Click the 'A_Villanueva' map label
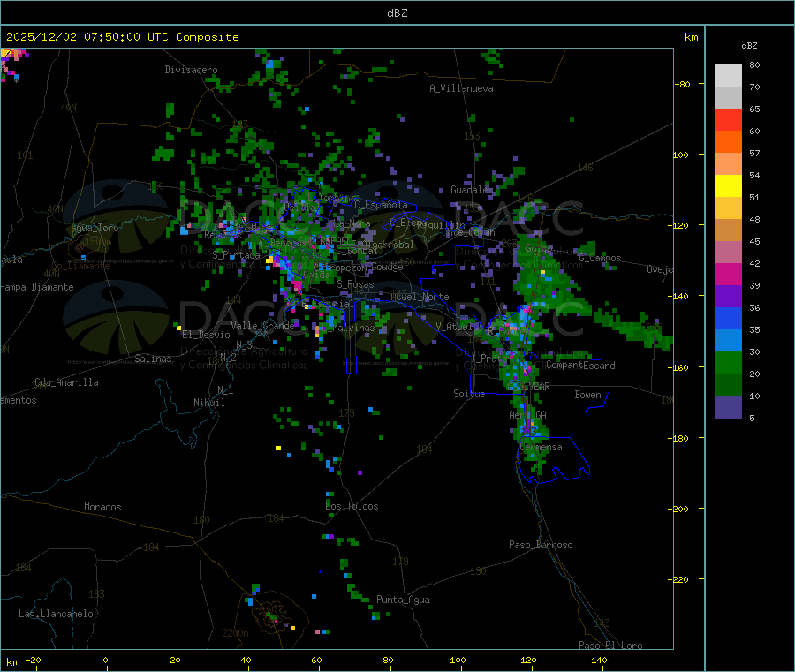 pos(461,88)
